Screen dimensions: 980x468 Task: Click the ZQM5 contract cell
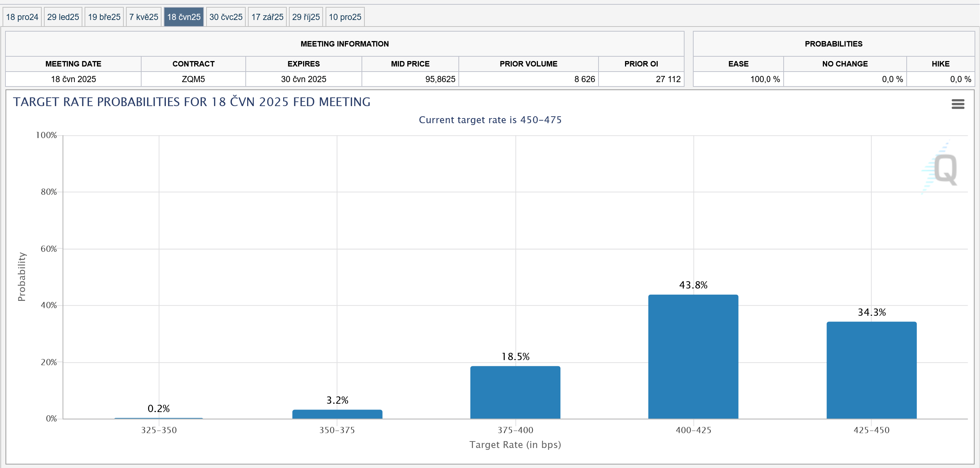point(193,79)
